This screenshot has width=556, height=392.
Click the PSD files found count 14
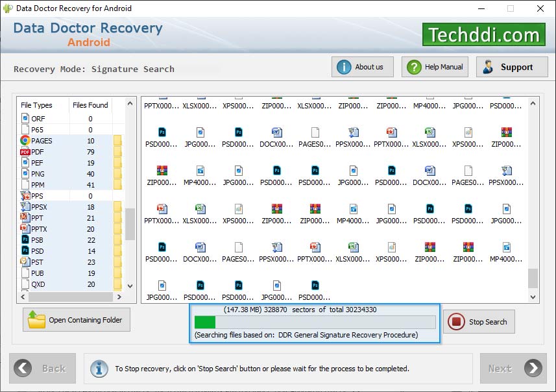click(x=91, y=251)
